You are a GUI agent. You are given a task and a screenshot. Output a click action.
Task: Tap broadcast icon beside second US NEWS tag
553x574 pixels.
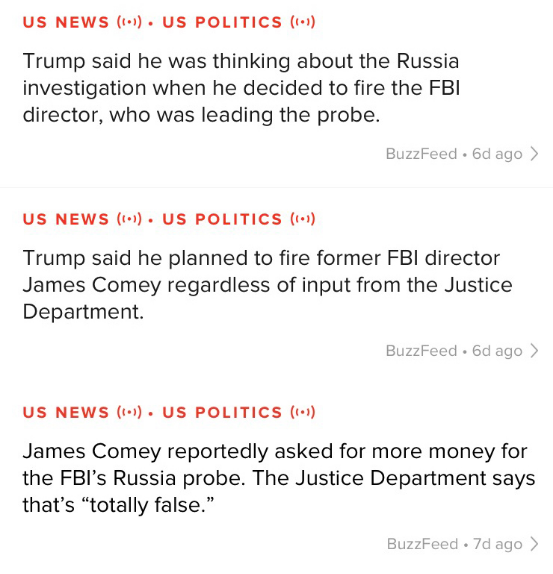129,219
